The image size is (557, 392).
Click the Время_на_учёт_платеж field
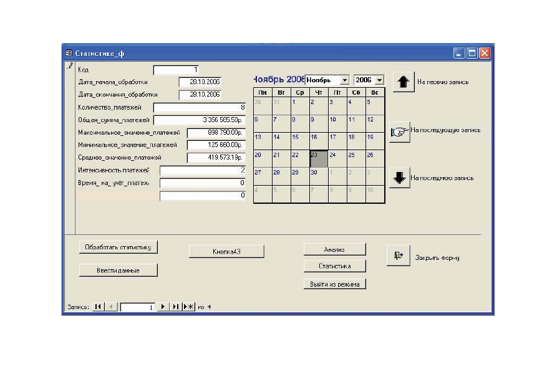click(x=203, y=183)
